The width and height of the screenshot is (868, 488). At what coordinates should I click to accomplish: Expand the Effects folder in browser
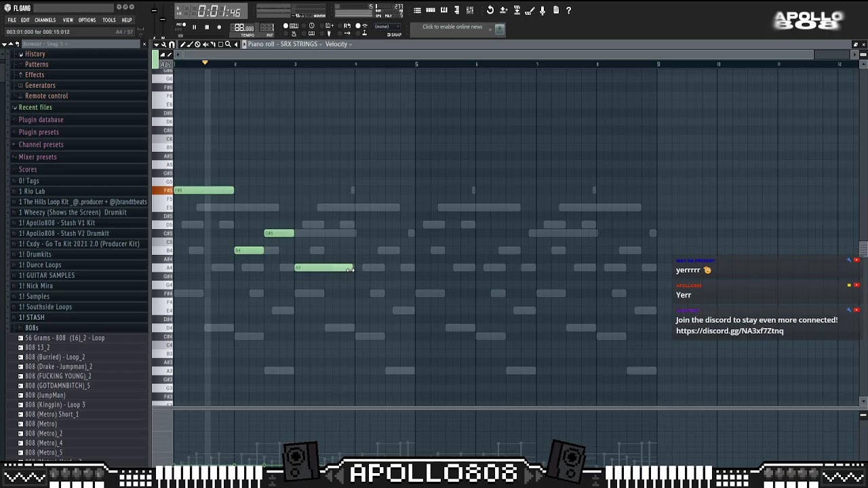click(35, 75)
